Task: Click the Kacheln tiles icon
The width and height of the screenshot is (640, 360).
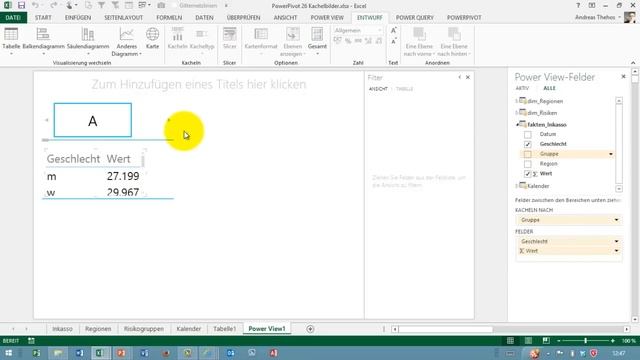Action: coord(178,35)
